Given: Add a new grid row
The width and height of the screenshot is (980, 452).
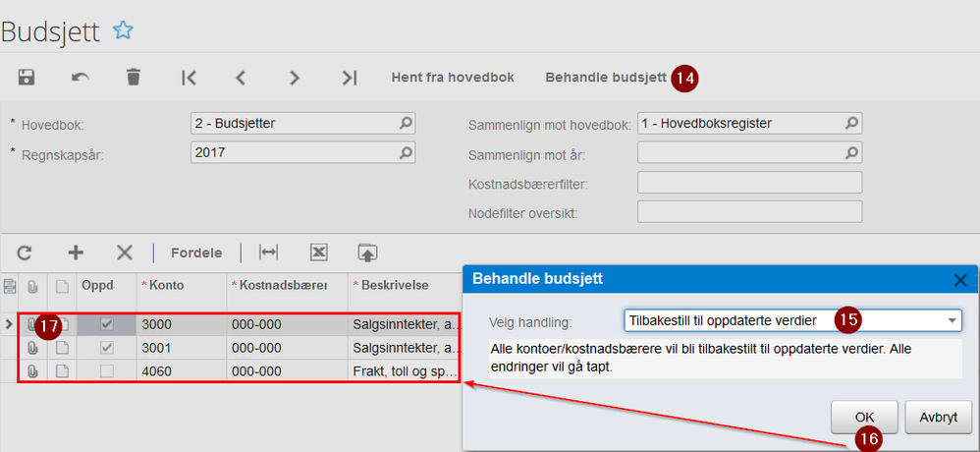Looking at the screenshot, I should pos(75,253).
